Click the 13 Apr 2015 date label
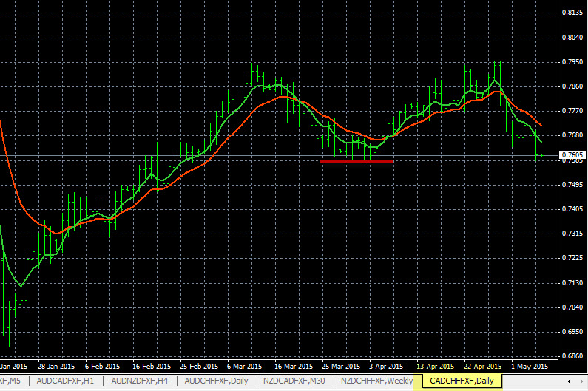 click(x=436, y=367)
